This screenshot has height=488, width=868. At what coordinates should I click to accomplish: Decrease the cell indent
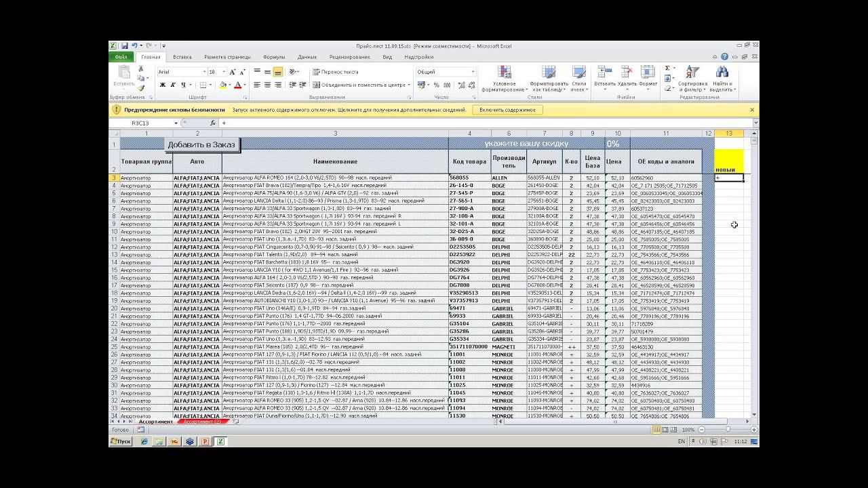pyautogui.click(x=293, y=85)
